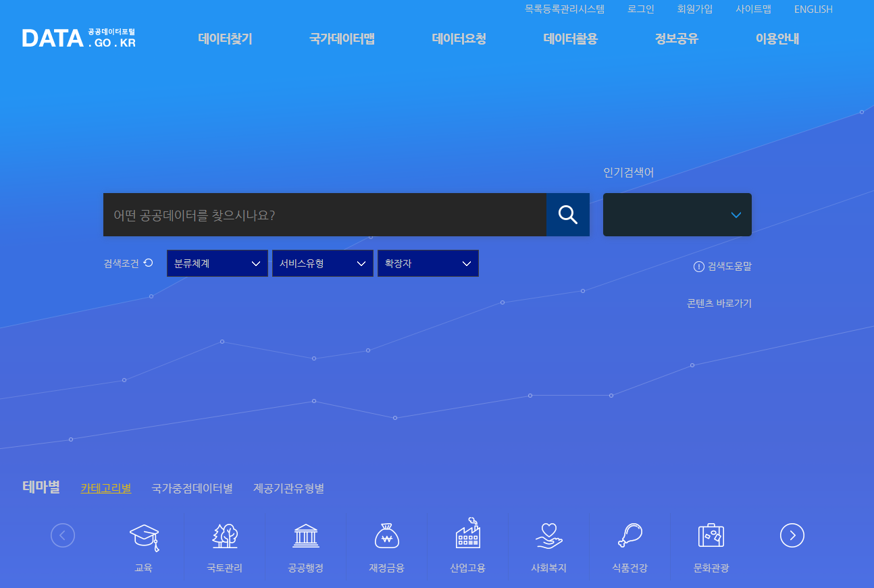Image resolution: width=874 pixels, height=588 pixels.
Task: Click the 국토관리 category label
Action: click(225, 568)
